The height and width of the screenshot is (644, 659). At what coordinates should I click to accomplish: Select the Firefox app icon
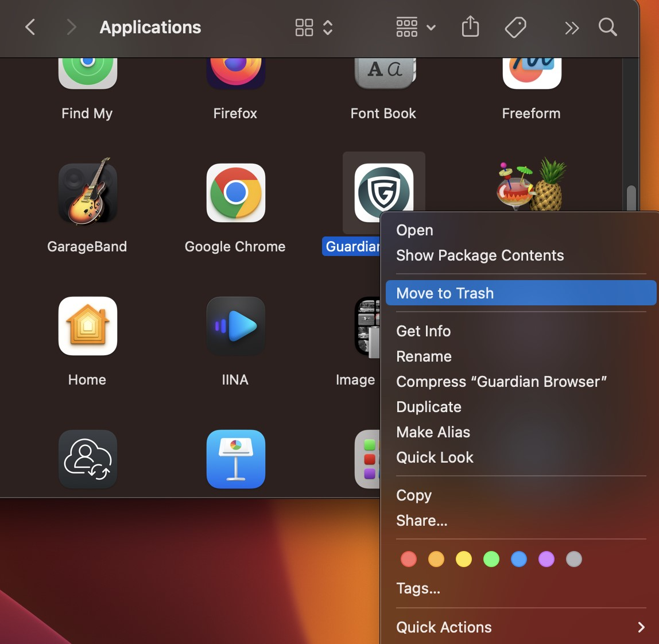[235, 73]
